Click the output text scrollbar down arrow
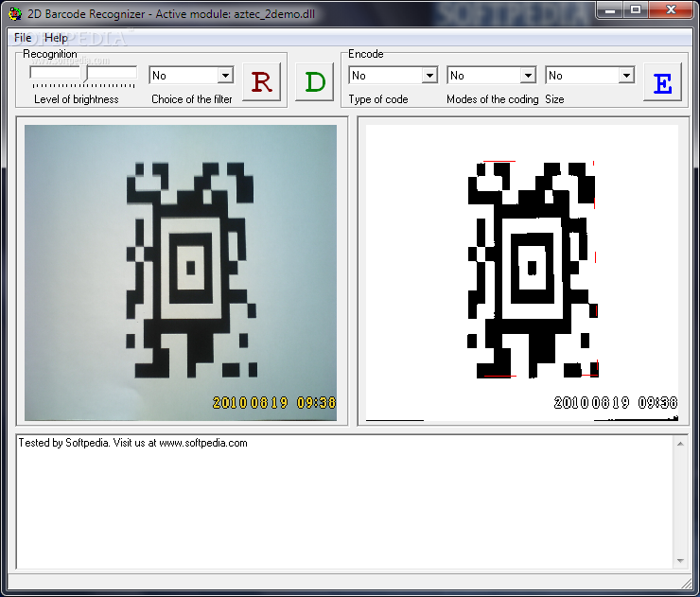 click(680, 561)
